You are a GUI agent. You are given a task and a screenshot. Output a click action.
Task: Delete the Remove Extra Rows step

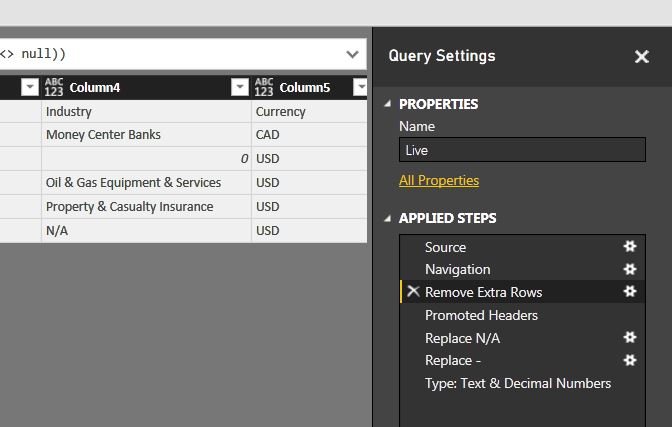(x=413, y=292)
